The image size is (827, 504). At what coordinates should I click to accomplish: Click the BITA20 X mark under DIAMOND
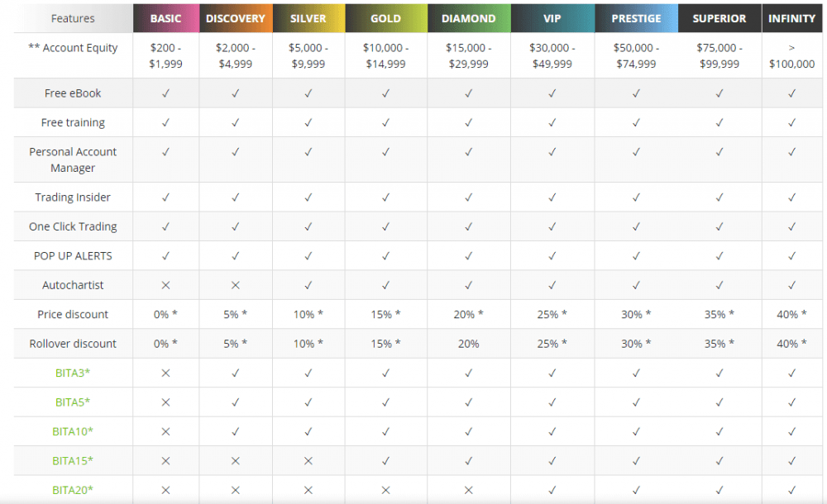pos(468,490)
